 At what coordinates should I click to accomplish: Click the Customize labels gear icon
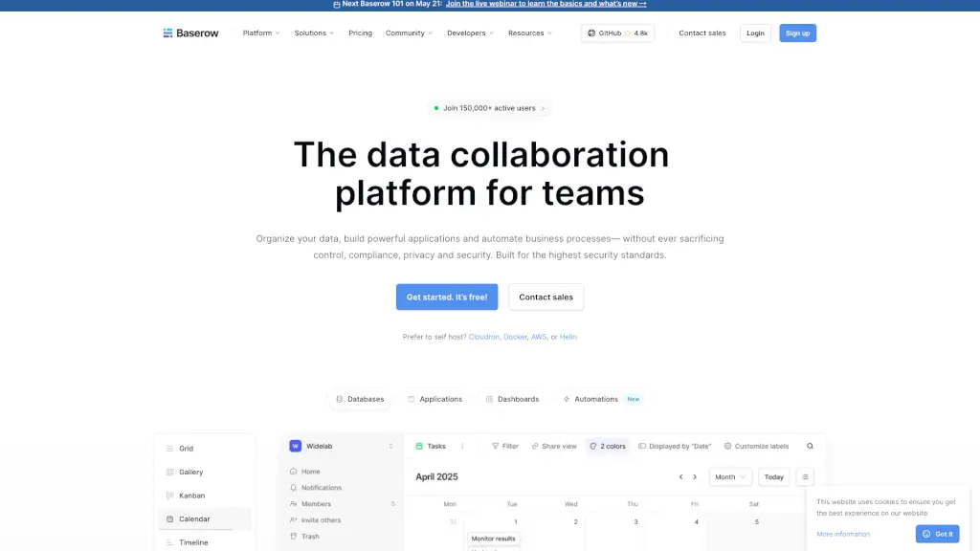pyautogui.click(x=727, y=446)
